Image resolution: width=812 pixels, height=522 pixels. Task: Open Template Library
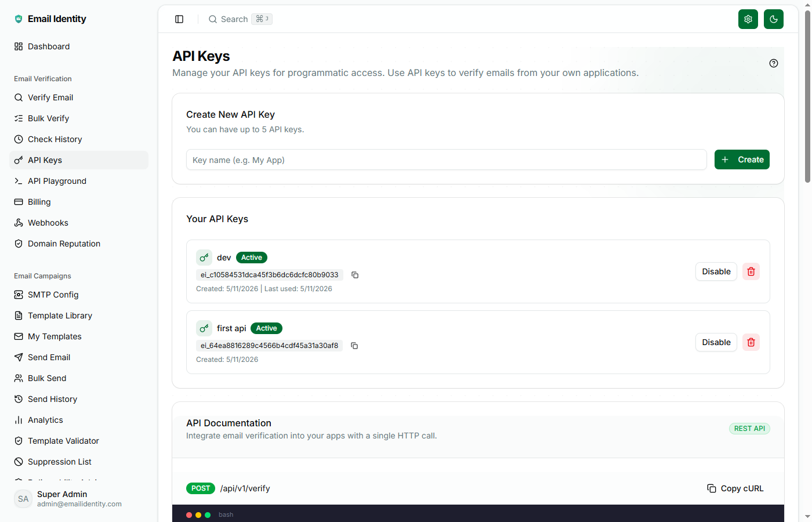79,316
